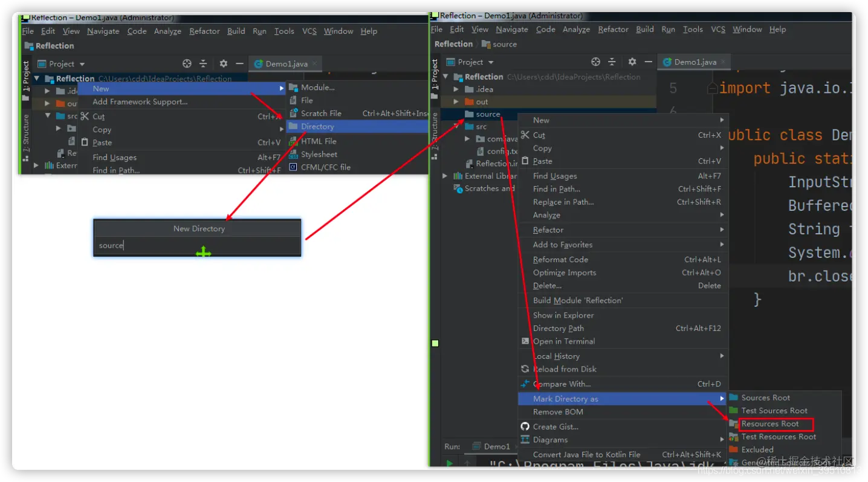Screen dimensions: 868x482
Task: Click the collapse-all icon in right window Project panel
Action: click(x=612, y=62)
